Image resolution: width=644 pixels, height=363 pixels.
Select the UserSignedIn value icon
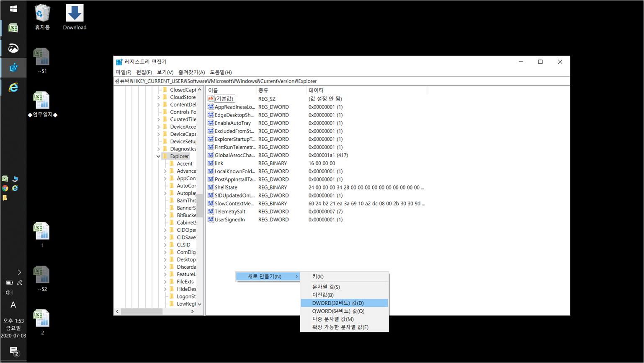point(211,220)
